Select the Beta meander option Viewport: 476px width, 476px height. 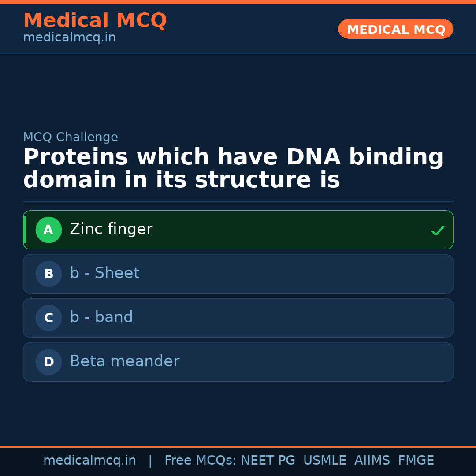tap(124, 361)
